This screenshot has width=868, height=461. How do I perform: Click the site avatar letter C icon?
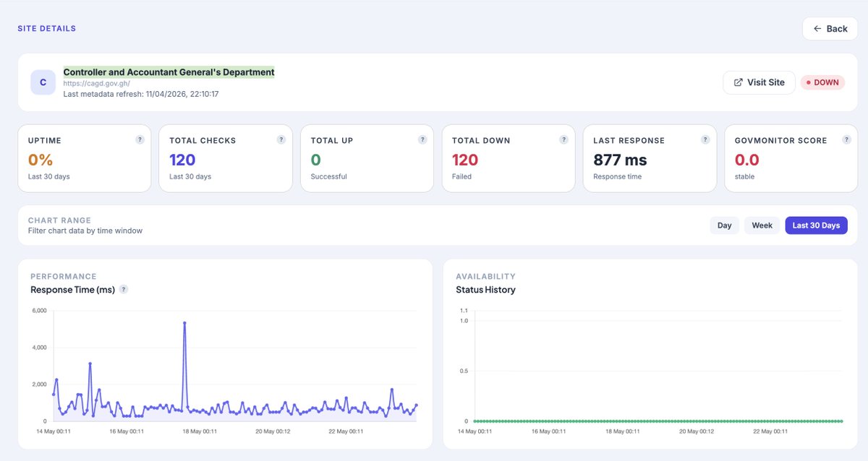tap(43, 82)
